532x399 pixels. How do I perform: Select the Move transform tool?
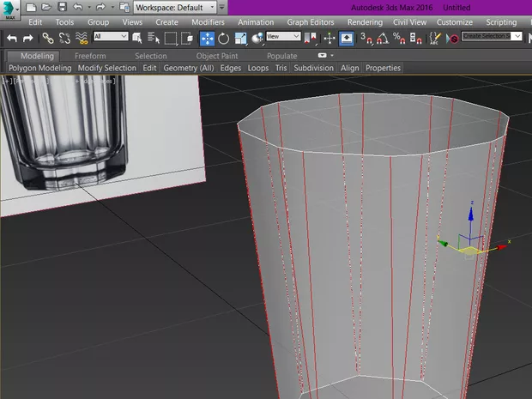(x=207, y=37)
